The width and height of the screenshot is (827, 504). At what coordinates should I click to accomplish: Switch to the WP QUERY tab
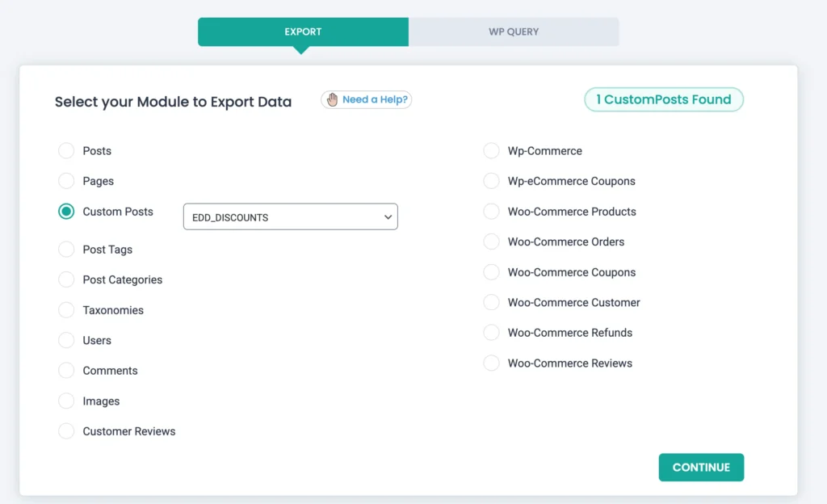(514, 31)
